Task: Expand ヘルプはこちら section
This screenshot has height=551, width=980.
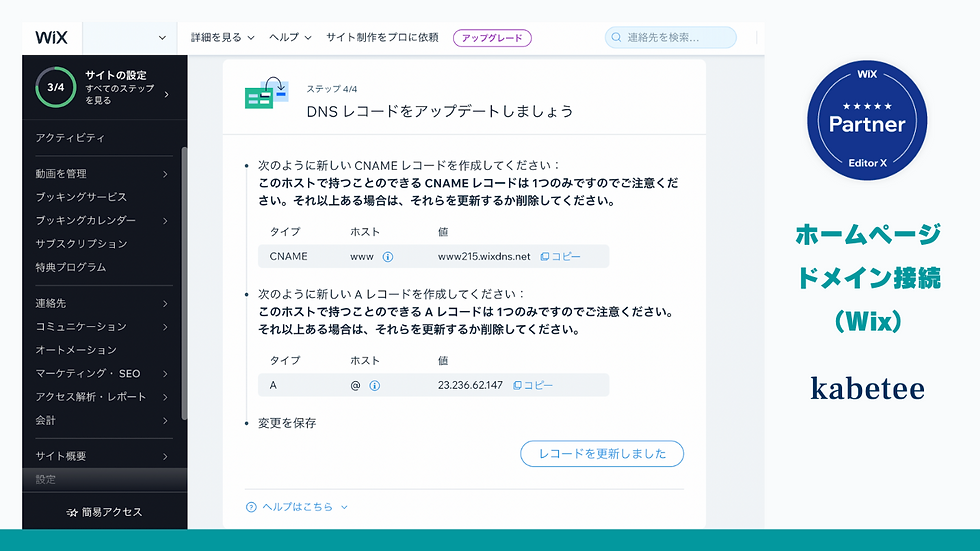Action: (297, 507)
